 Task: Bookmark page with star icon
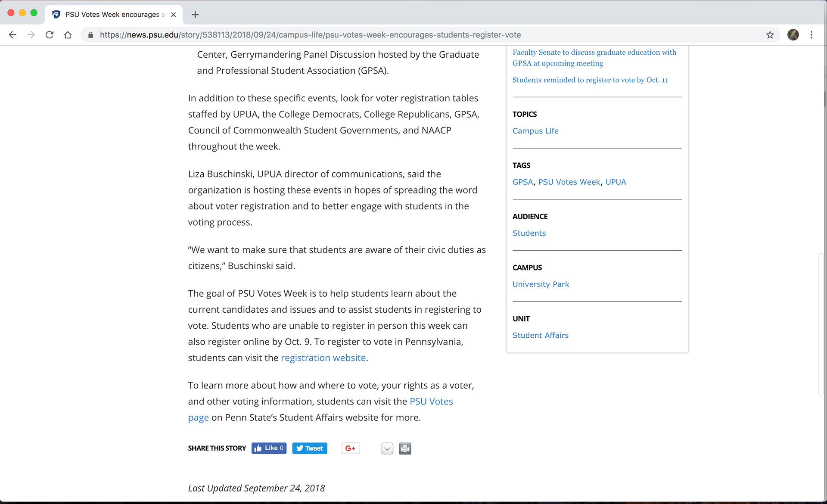770,35
